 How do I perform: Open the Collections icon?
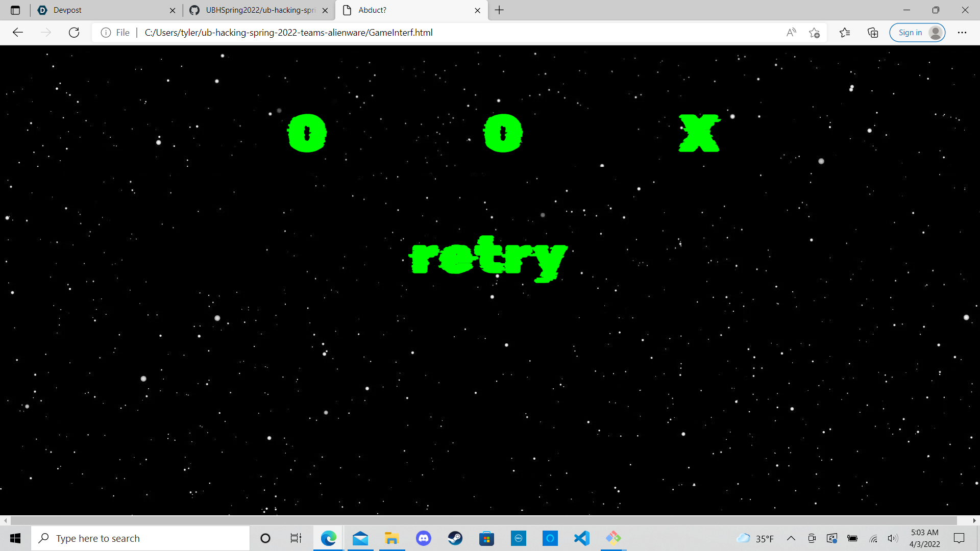click(x=873, y=33)
